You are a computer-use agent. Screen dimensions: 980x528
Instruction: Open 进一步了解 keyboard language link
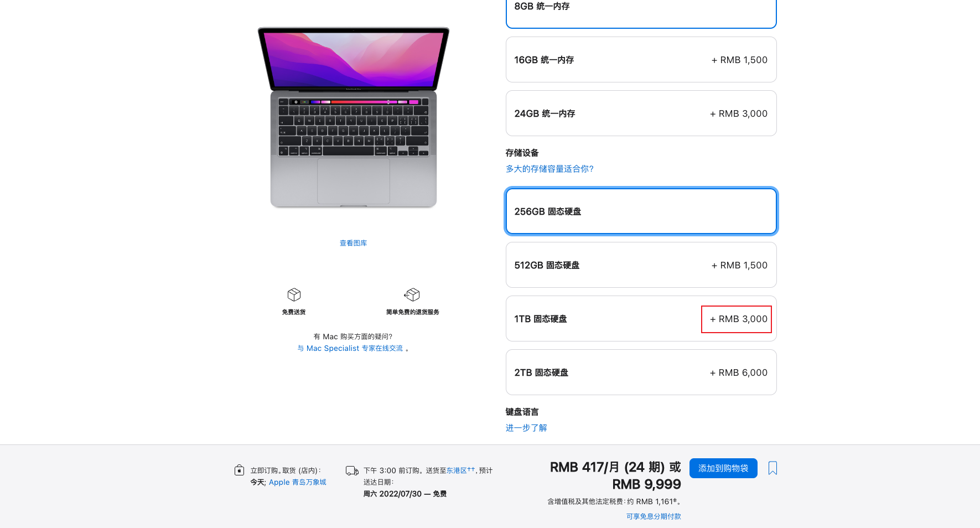(526, 428)
